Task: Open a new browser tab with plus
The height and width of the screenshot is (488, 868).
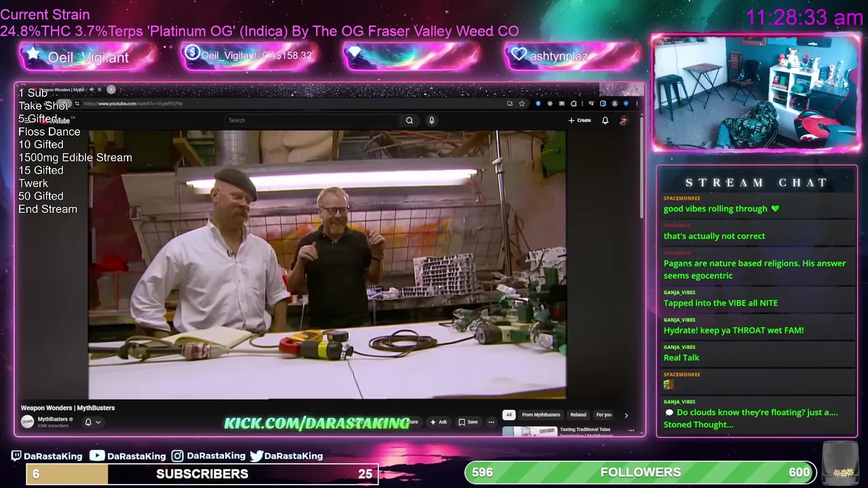Action: pos(111,89)
